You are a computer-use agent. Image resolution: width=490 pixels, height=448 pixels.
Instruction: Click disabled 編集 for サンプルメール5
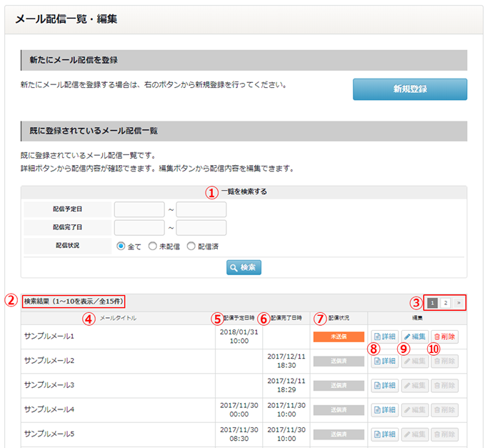(415, 434)
